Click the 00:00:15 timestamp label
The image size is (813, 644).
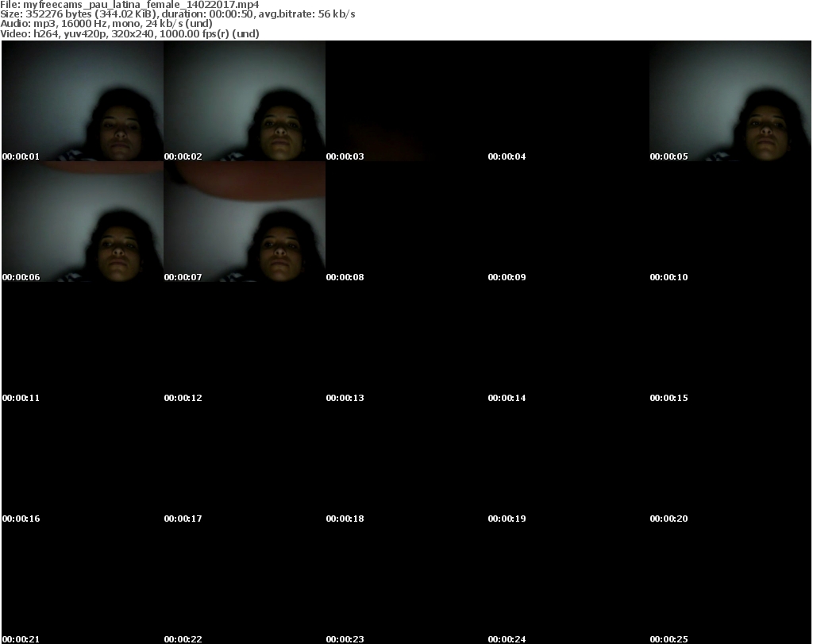[669, 398]
